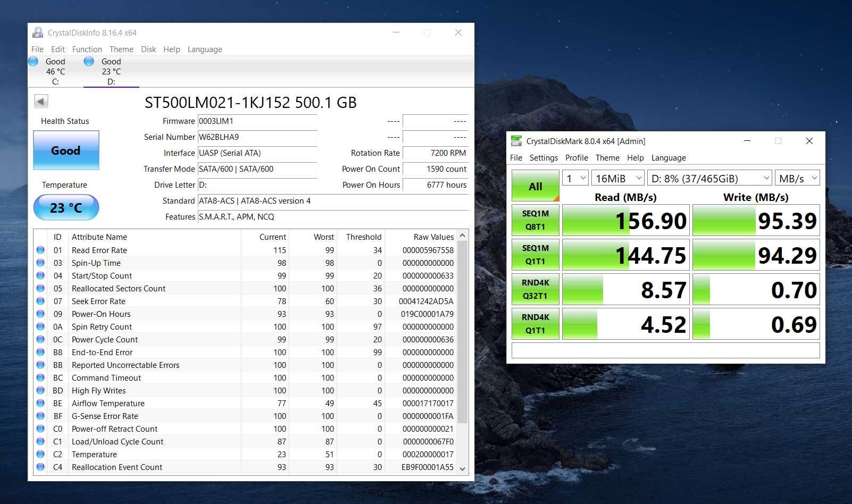Image resolution: width=852 pixels, height=504 pixels.
Task: Click status orb for Read Error Rate
Action: pos(40,250)
